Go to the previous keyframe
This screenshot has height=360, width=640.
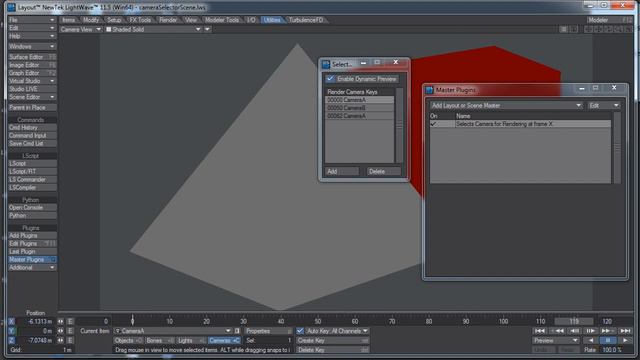557,331
